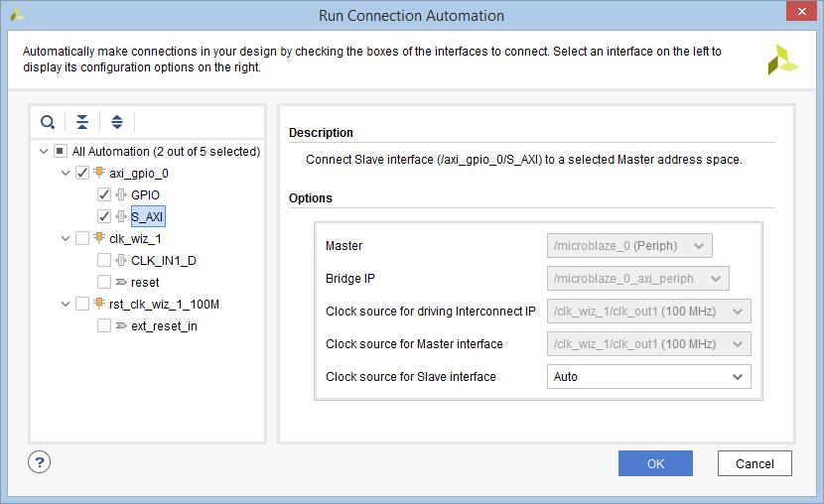
Task: Click the Description heading
Action: pos(321,133)
